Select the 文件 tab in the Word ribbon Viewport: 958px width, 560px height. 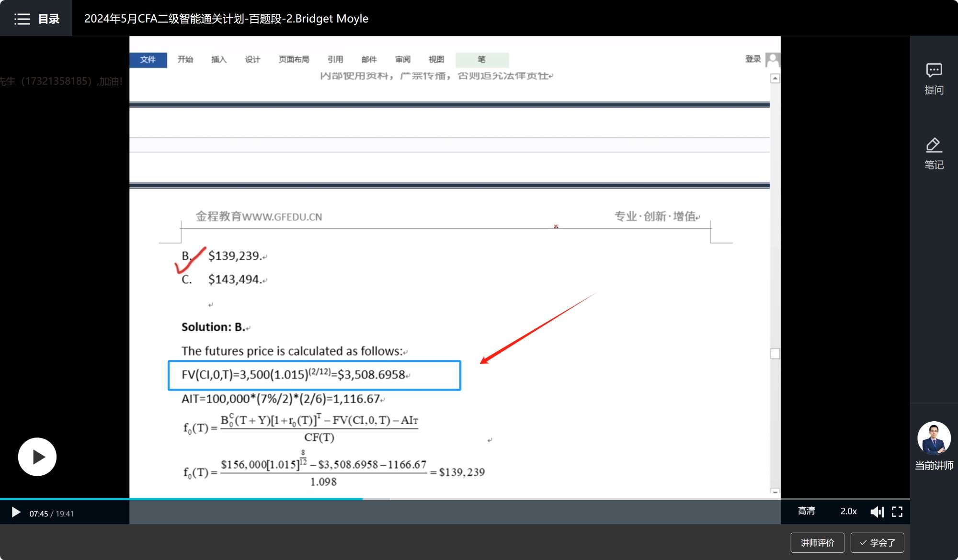pos(148,59)
